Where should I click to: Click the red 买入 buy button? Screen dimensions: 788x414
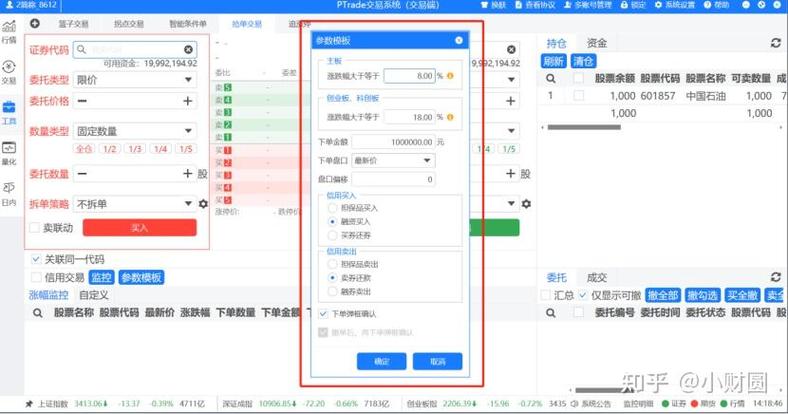139,228
